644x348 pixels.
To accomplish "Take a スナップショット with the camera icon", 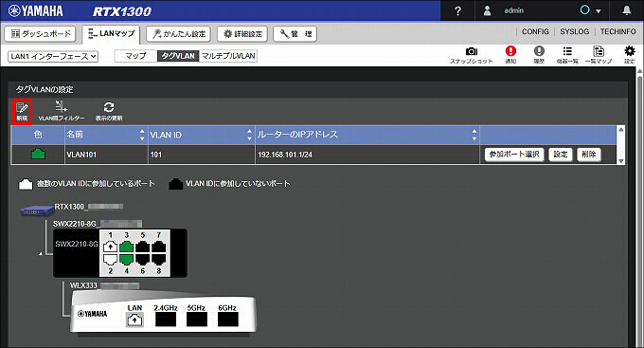I will click(471, 55).
